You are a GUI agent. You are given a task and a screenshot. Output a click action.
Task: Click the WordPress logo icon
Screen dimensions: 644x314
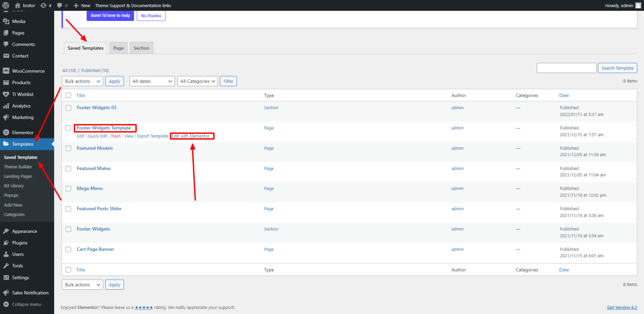(x=6, y=5)
